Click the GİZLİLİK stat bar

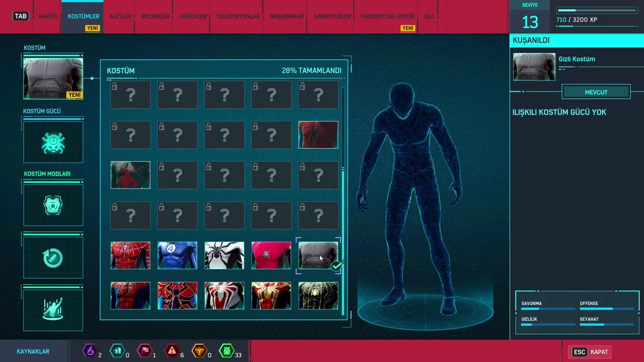pos(548,325)
